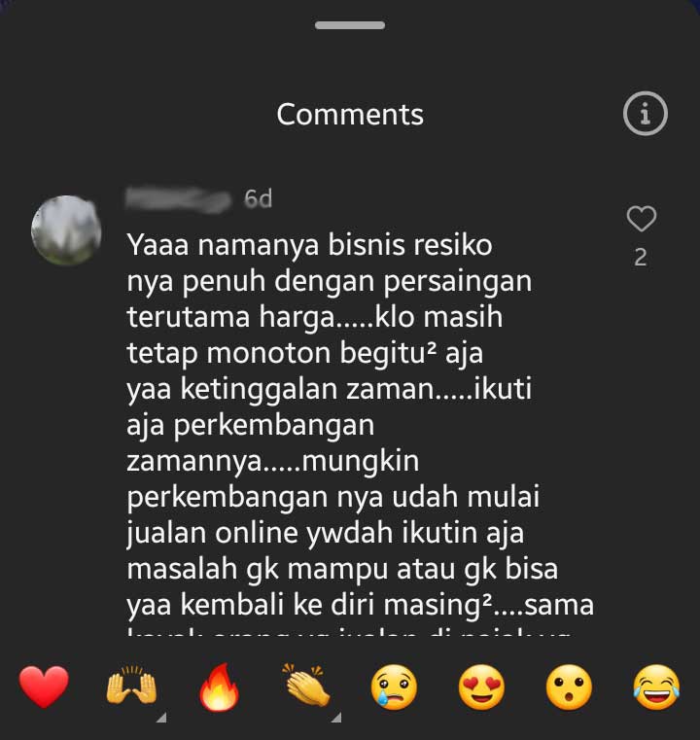
Task: Tap the Comments header title
Action: (x=350, y=115)
